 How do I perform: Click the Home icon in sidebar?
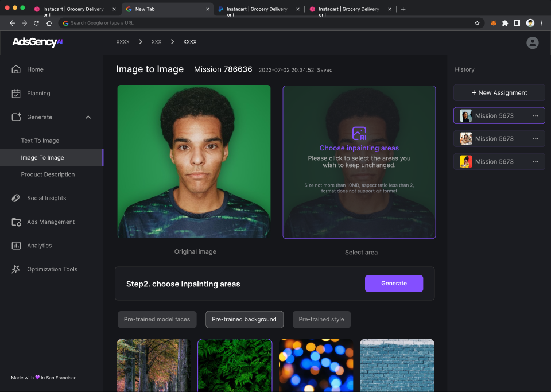(16, 69)
